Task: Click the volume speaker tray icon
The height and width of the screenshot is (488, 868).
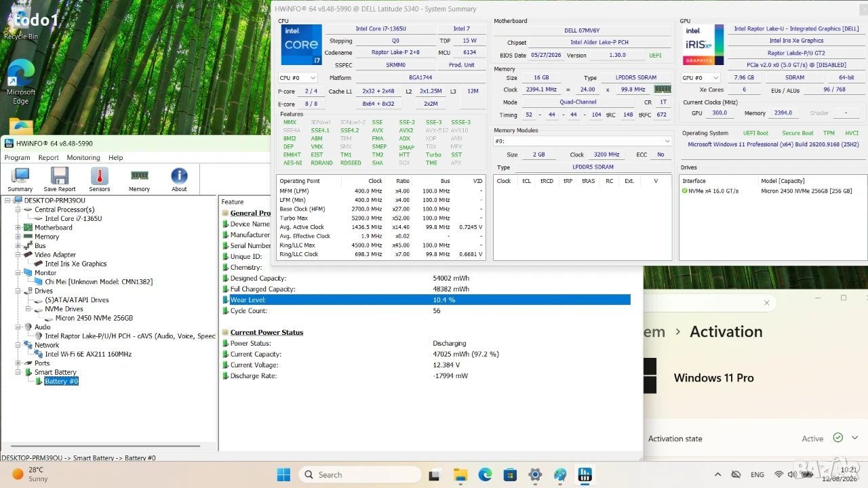Action: coord(793,474)
